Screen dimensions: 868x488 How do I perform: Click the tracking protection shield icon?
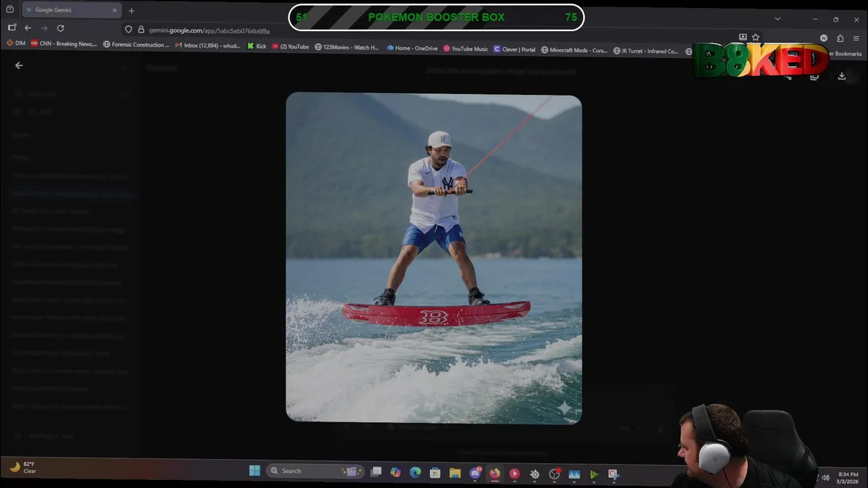[128, 30]
